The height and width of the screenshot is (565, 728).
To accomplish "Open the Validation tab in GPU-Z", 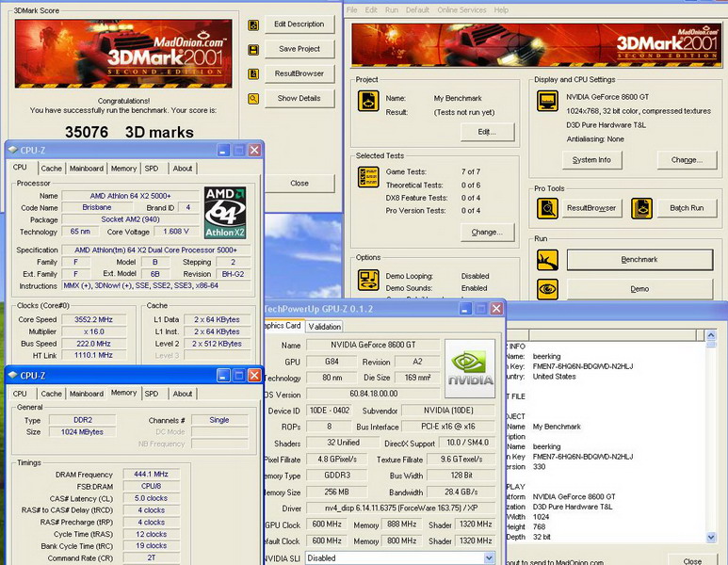I will click(325, 327).
